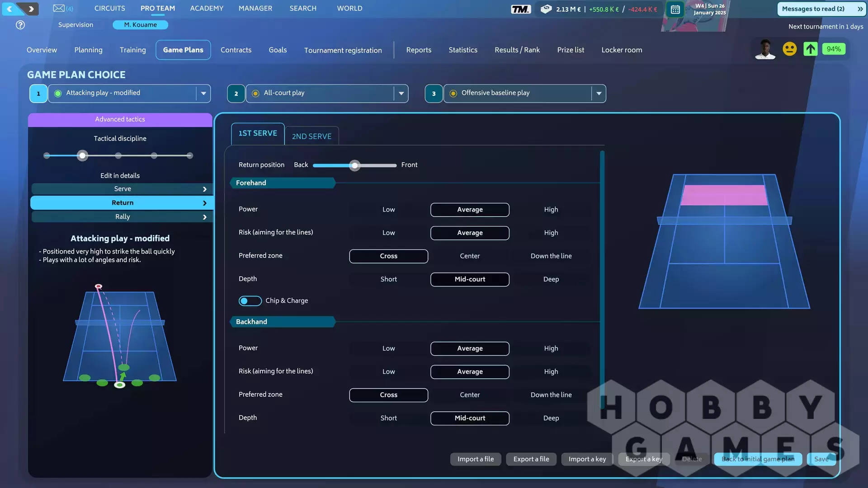Click the forward navigation arrow icon

(x=31, y=9)
